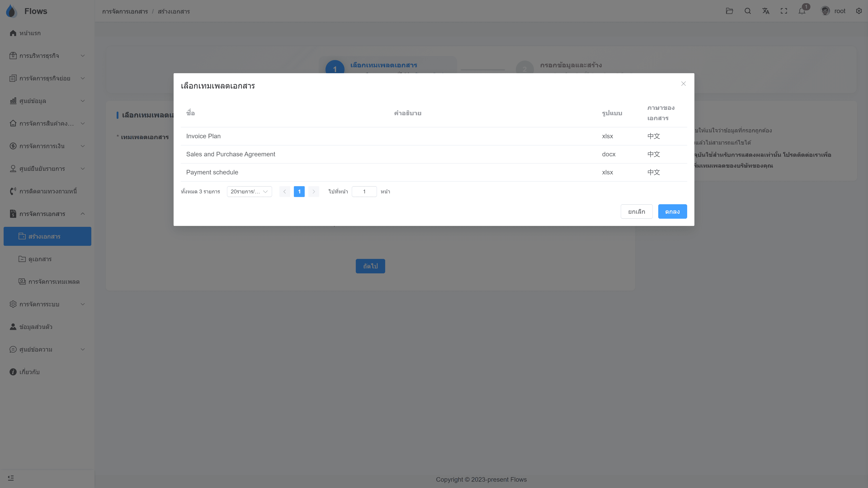Expand the ศูนย์ข้อมูล menu chevron
Image resolution: width=868 pixels, height=488 pixels.
point(83,101)
